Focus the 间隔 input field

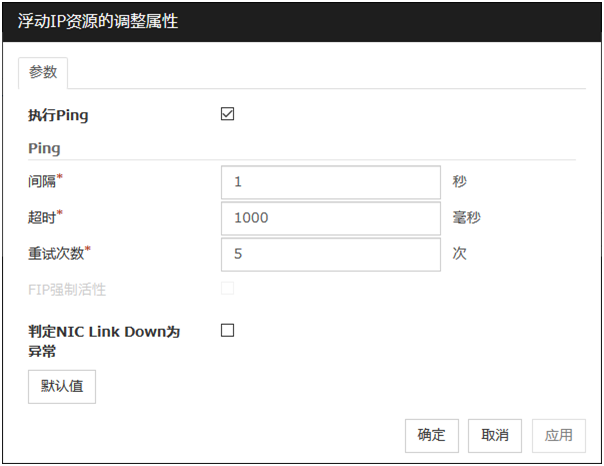(330, 182)
